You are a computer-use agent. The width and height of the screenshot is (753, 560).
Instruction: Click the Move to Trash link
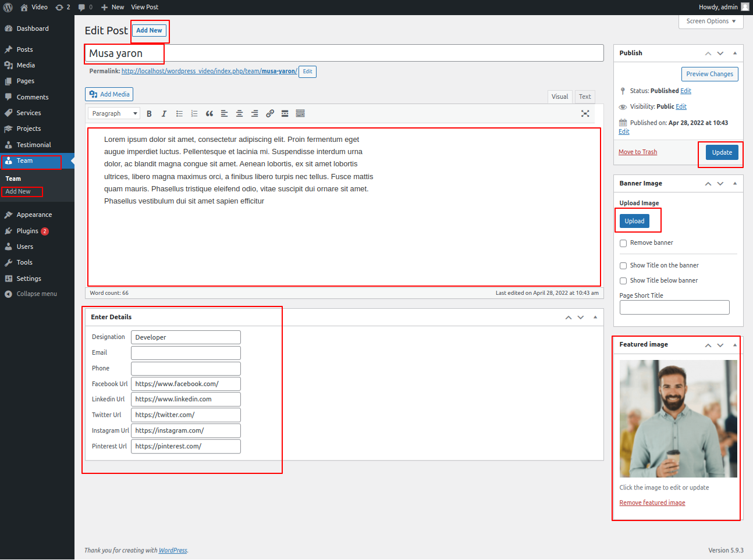[x=637, y=152]
